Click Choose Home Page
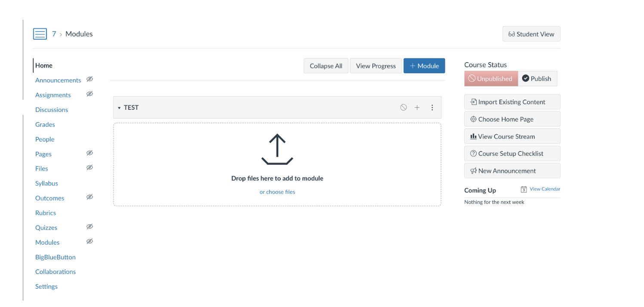 512,119
